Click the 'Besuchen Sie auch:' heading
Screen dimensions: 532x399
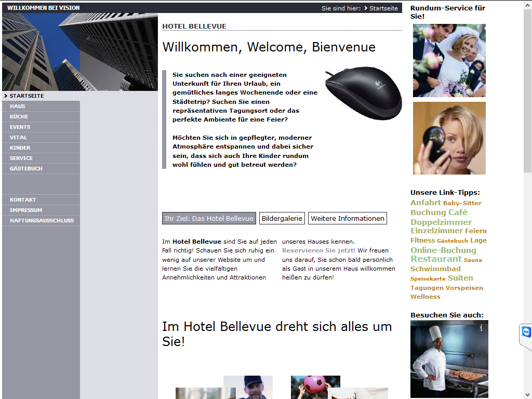click(447, 315)
